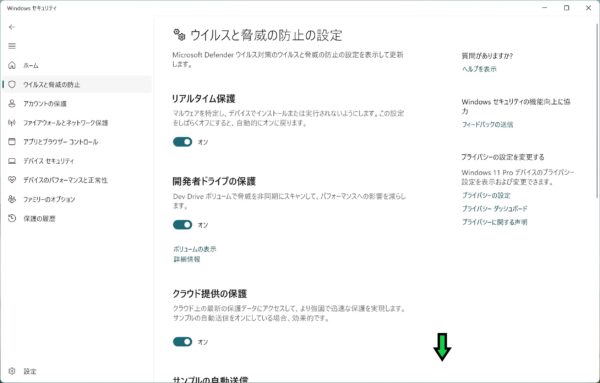
Task: Click the リアルタイム保護 heading
Action: 204,99
